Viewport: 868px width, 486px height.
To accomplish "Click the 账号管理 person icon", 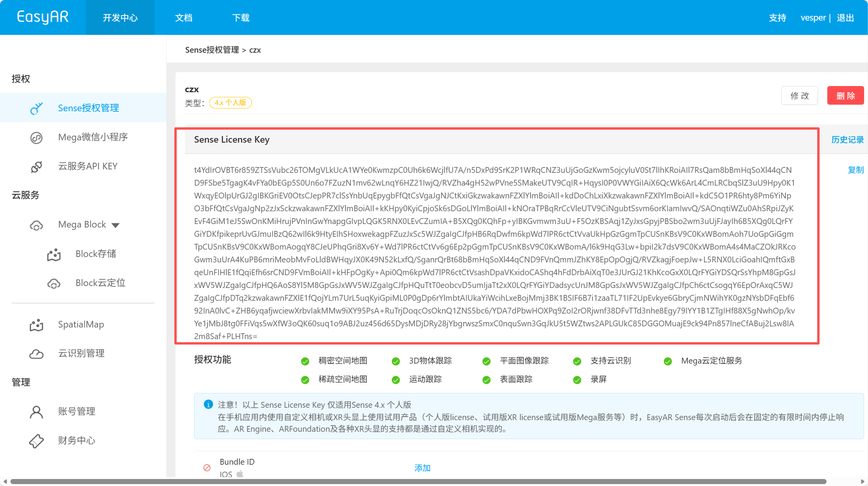I will pos(36,412).
